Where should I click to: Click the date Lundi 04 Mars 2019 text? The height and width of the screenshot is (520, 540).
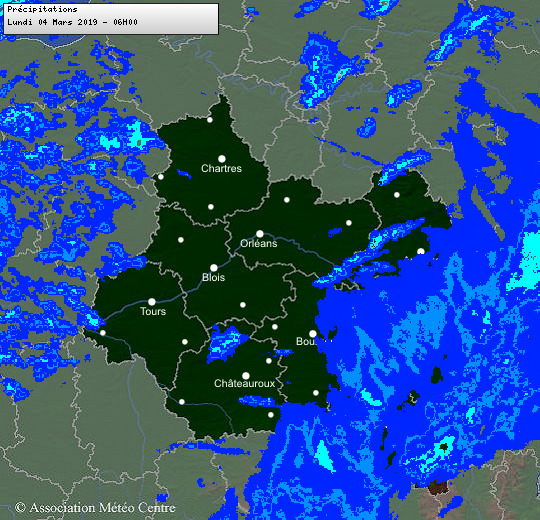point(53,22)
